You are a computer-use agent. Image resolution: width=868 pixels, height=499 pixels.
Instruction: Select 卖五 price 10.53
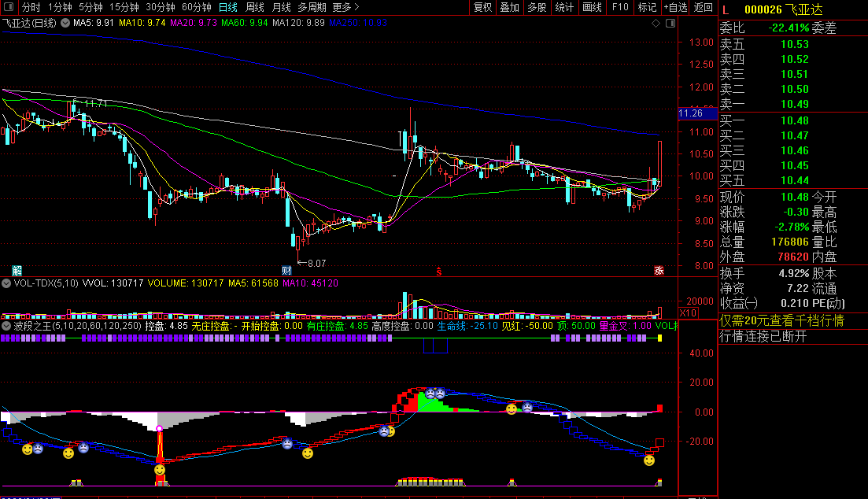[x=794, y=44]
